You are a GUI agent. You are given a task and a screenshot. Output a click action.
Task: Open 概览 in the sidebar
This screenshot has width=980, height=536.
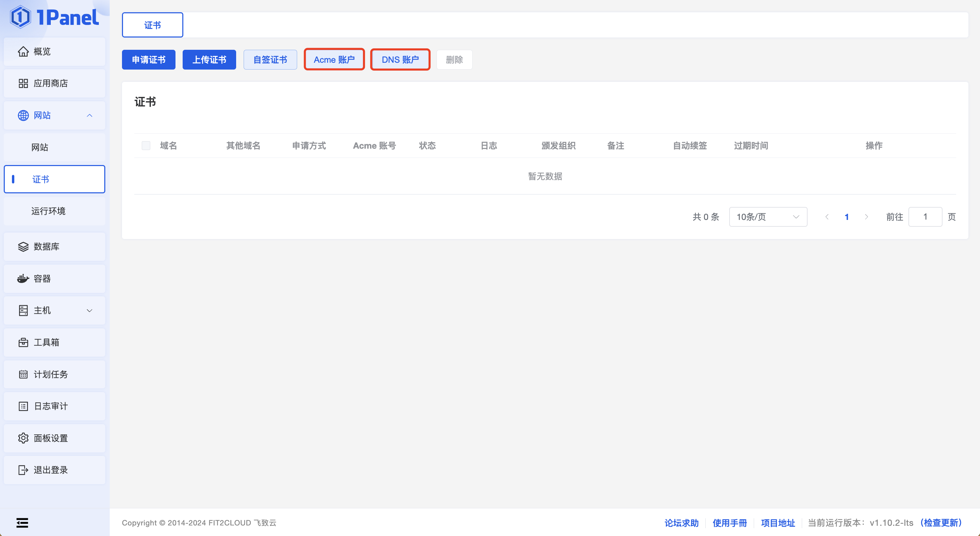tap(55, 51)
